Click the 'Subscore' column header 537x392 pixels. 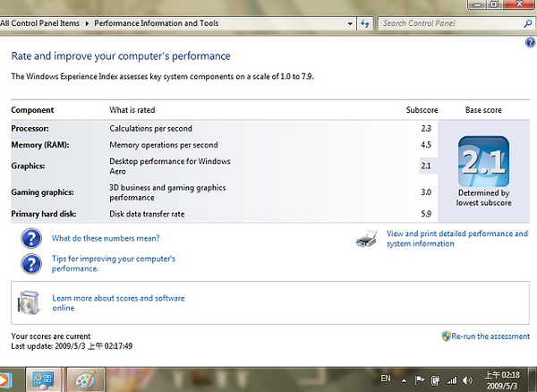point(422,110)
